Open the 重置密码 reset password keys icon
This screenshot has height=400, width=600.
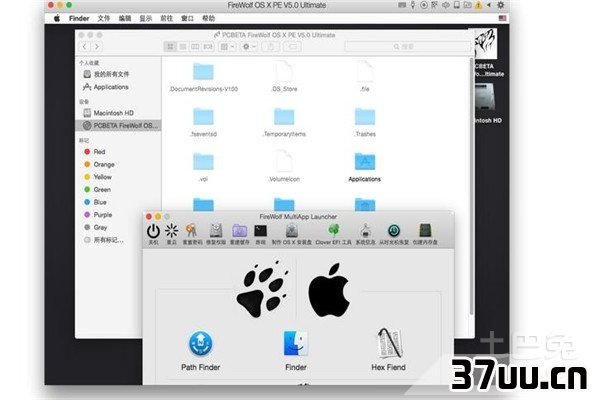(191, 231)
